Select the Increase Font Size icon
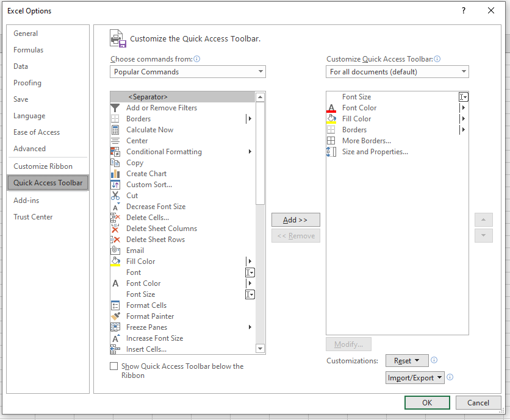Screen dimensions: 510x420 [x=115, y=338]
